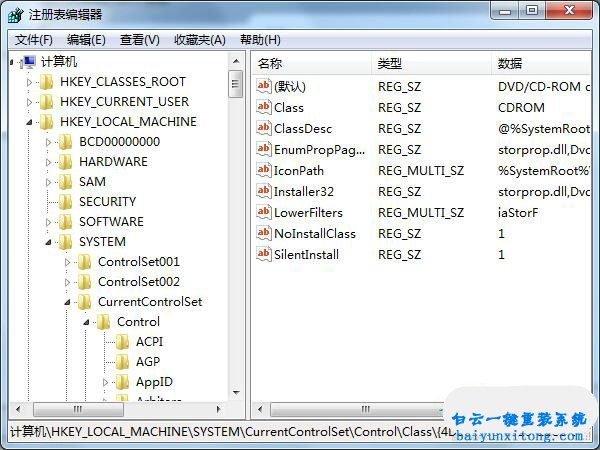Expand the AppID tree node
Viewport: 600px width, 450px height.
pos(106,382)
